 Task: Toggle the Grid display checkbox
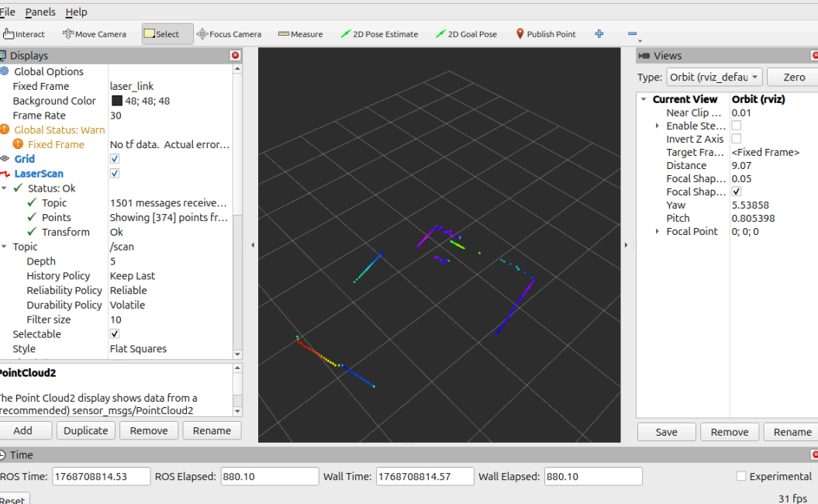click(115, 159)
